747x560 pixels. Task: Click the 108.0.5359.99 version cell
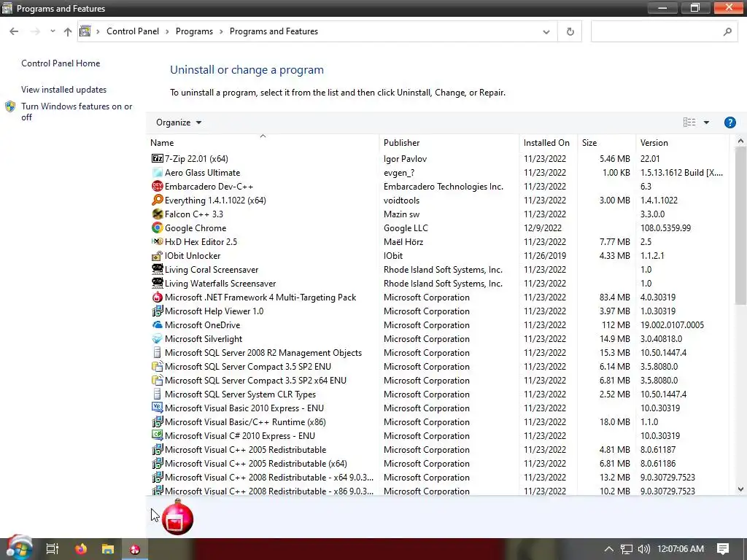[x=665, y=227]
